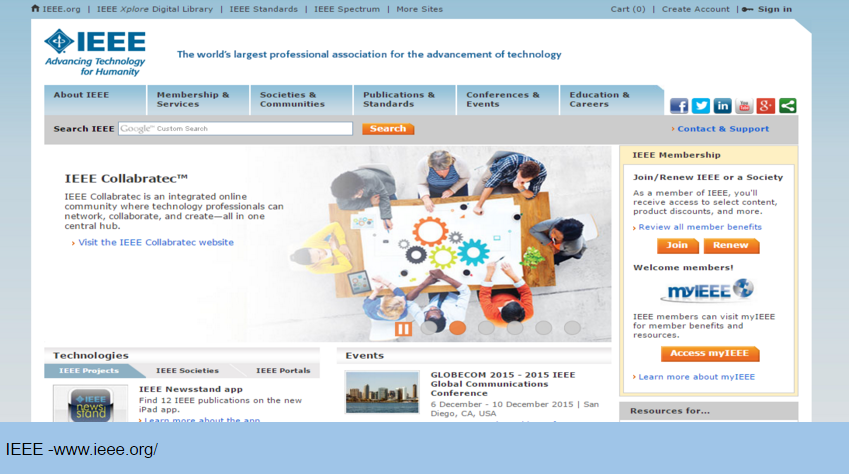Viewport: 849px width, 474px height.
Task: Open Contact & Support link
Action: pos(723,129)
